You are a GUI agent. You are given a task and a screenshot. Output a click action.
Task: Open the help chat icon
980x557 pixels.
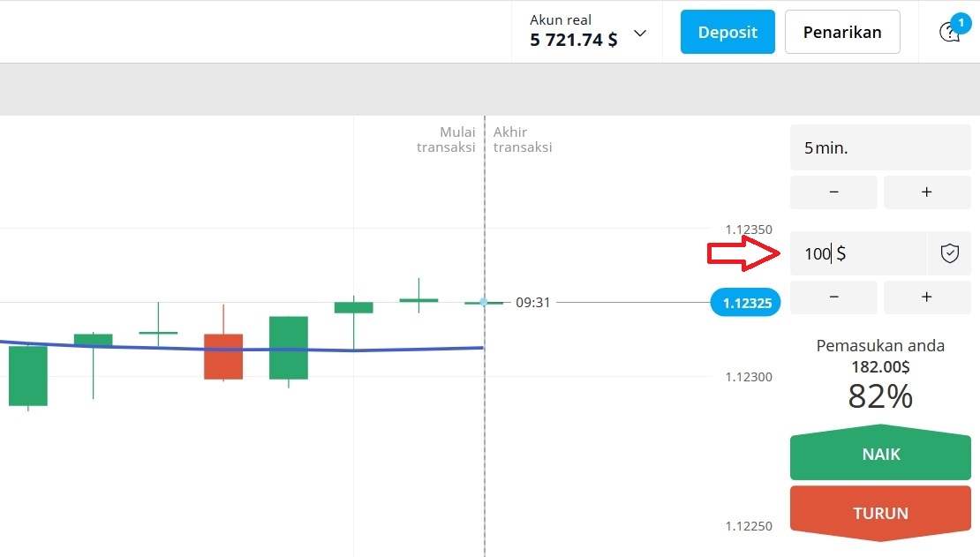[950, 32]
